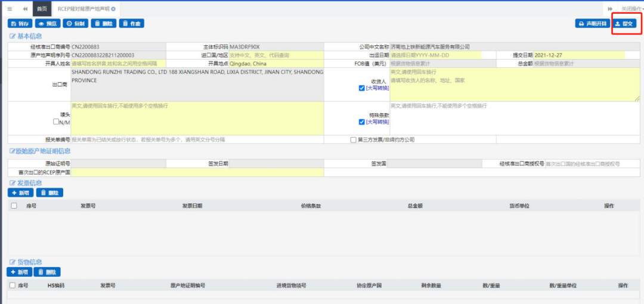Click the 声明开具 print button
The height and width of the screenshot is (304, 644).
pyautogui.click(x=592, y=23)
